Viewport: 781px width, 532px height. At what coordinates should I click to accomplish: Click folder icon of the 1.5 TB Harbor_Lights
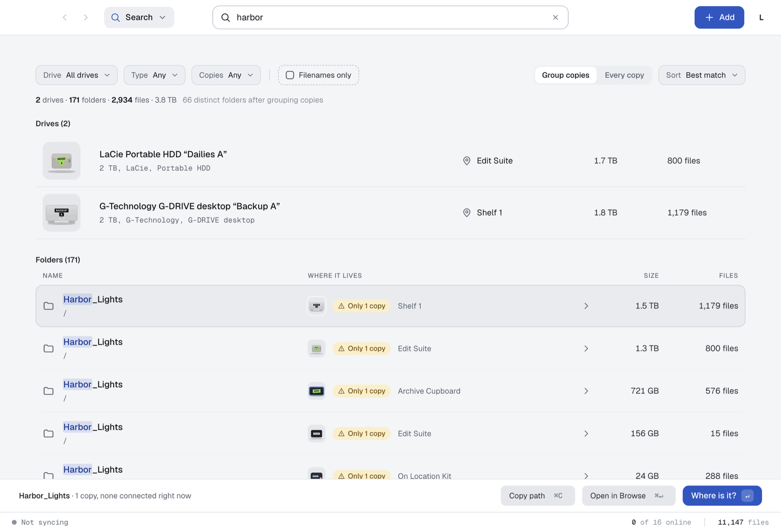[48, 306]
